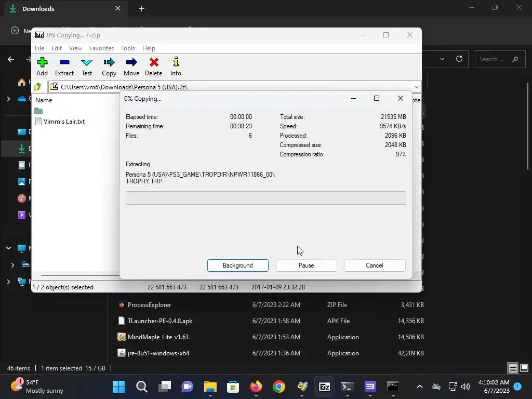Viewport: 532px width, 399px height.
Task: Open the Edit menu in 7-Zip
Action: point(56,48)
